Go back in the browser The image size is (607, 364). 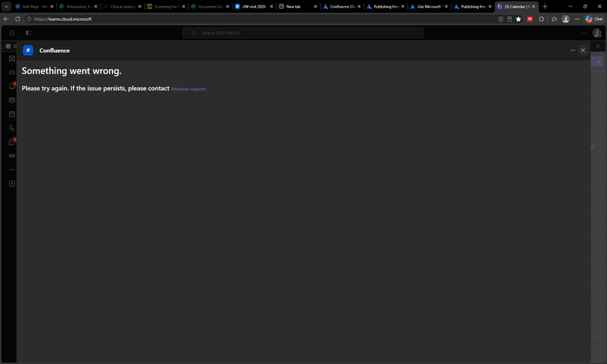[x=7, y=19]
